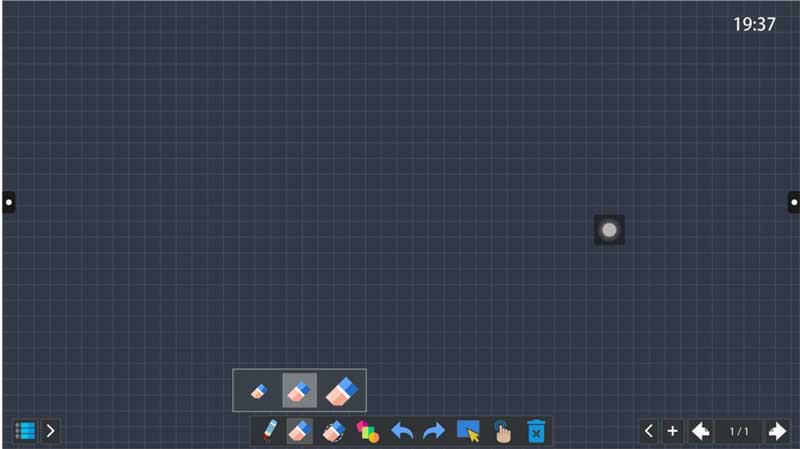
Task: Add a new whiteboard page
Action: [672, 431]
